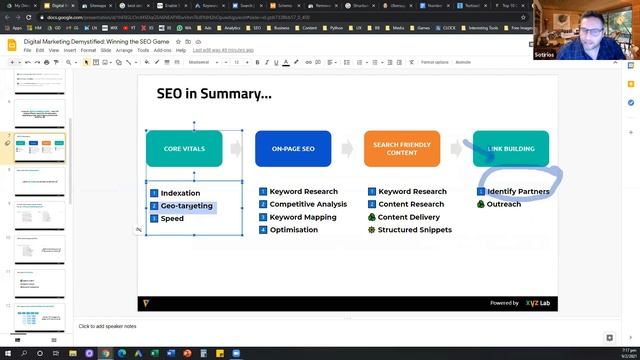The image size is (640, 360).
Task: Open File Explorer from the taskbar
Action: tap(73, 353)
